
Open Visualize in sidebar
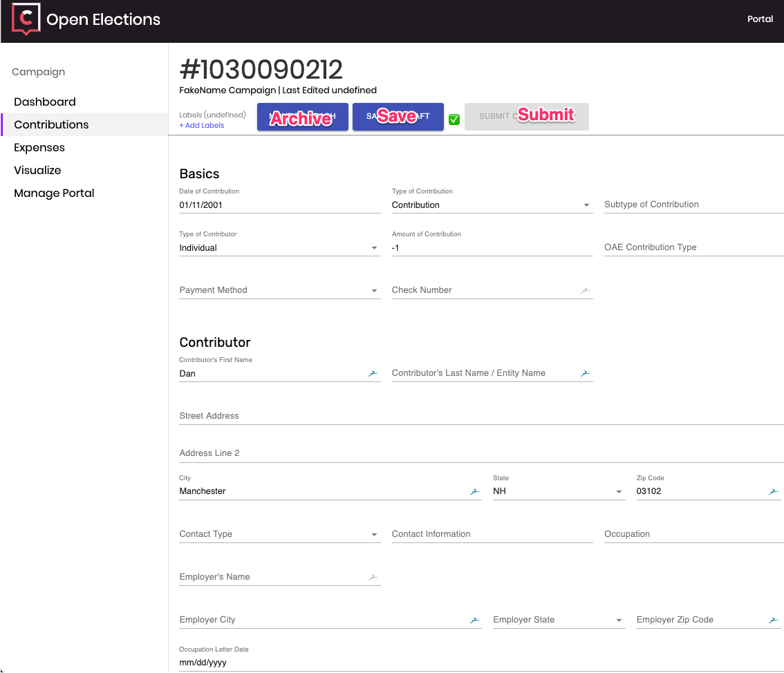tap(37, 171)
